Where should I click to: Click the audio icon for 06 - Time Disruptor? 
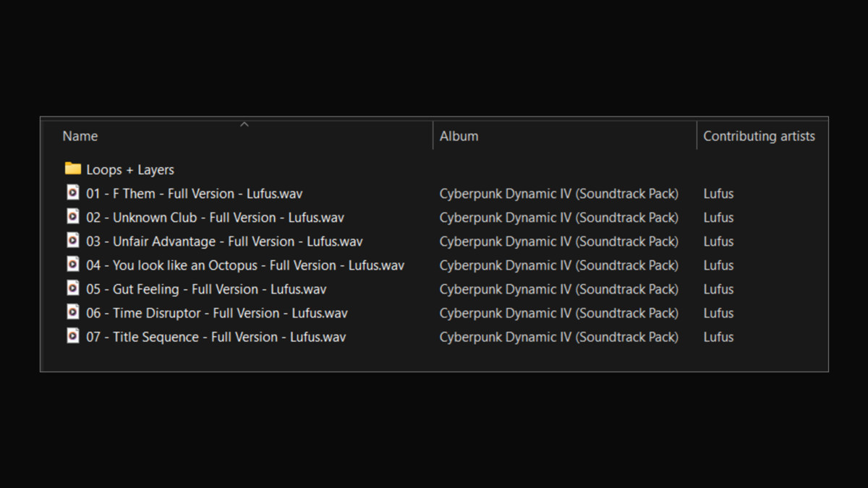pos(73,312)
